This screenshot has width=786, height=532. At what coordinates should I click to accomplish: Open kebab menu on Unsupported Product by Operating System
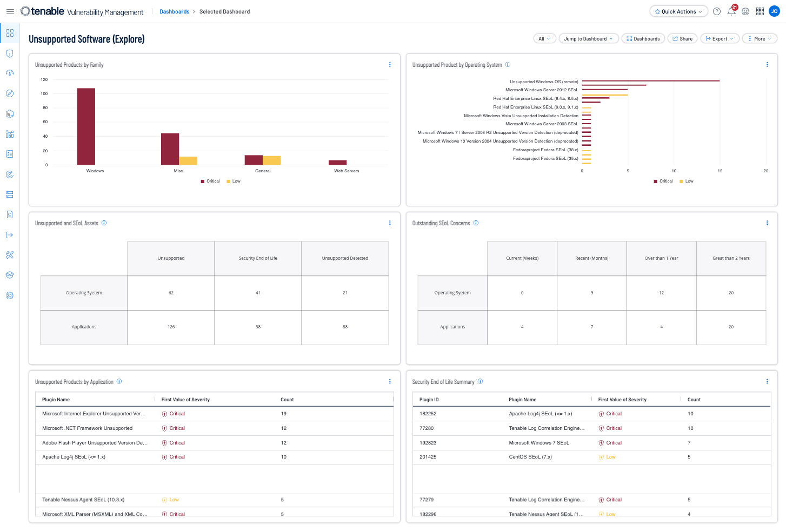point(767,65)
